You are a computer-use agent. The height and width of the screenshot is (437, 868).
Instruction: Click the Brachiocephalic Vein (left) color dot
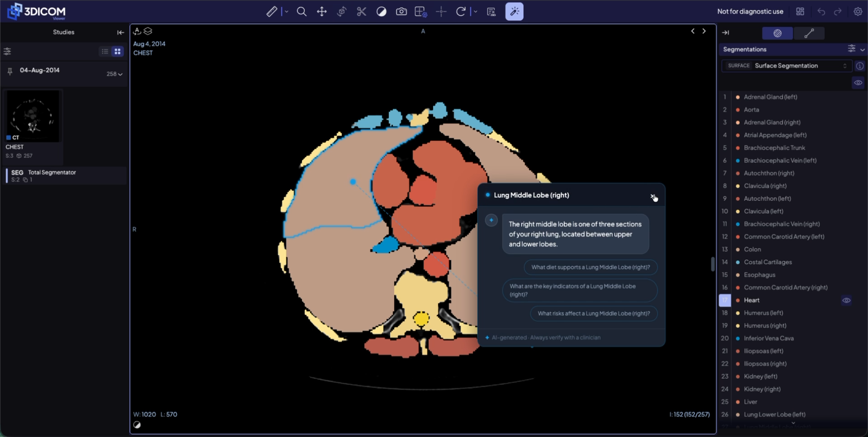point(738,161)
